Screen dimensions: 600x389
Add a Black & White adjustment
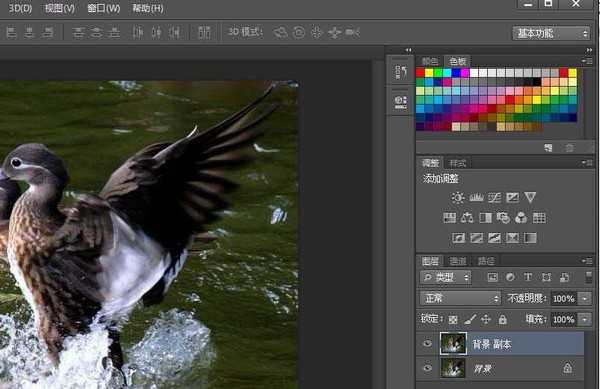tap(485, 218)
